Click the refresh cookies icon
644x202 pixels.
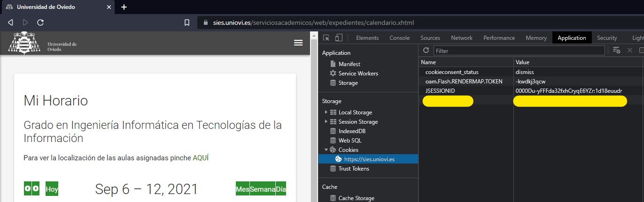tap(426, 50)
